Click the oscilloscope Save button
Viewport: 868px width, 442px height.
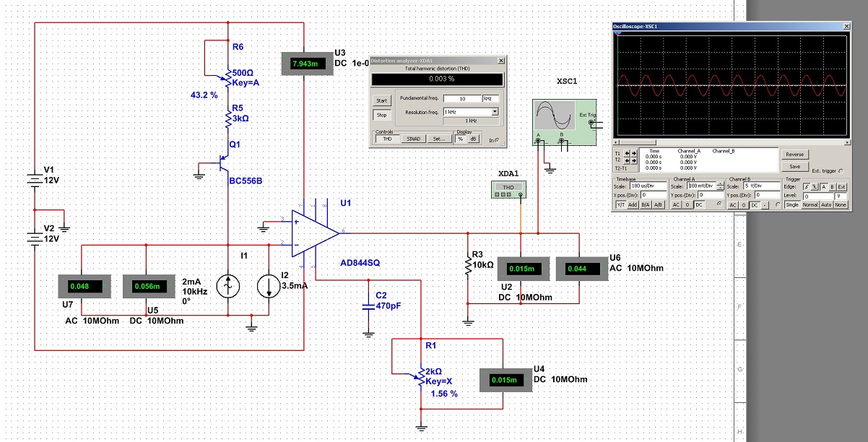tap(795, 166)
